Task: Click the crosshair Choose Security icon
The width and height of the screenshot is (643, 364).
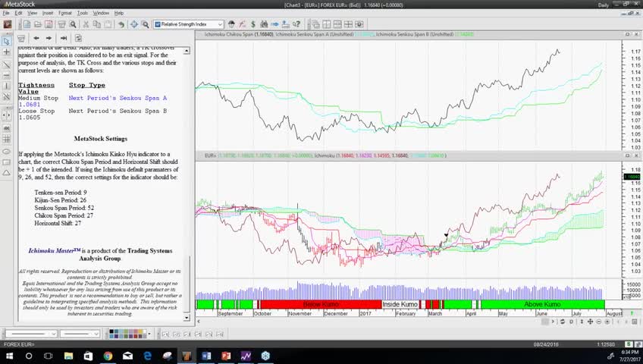Action: 134,24
